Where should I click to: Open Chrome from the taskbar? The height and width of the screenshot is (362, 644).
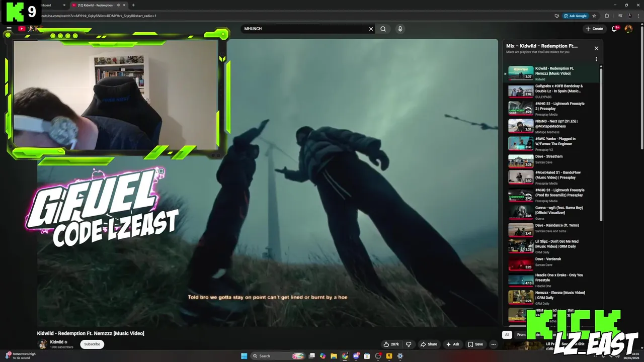tap(345, 356)
